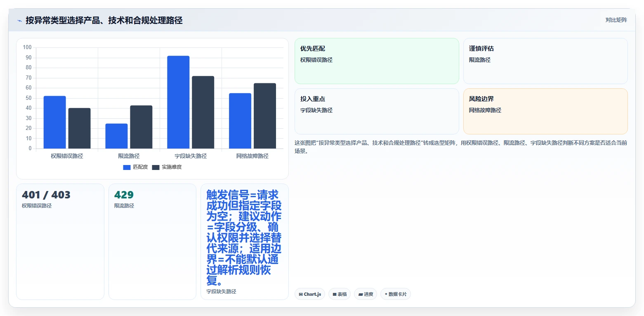Click the 对比矩阵 label in the header
644x316 pixels.
click(616, 20)
